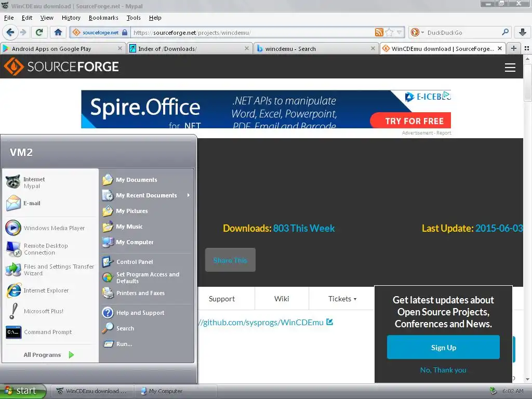This screenshot has width=532, height=399.
Task: Open the github.com/sysprogs/WinCDEmu link
Action: coord(266,322)
